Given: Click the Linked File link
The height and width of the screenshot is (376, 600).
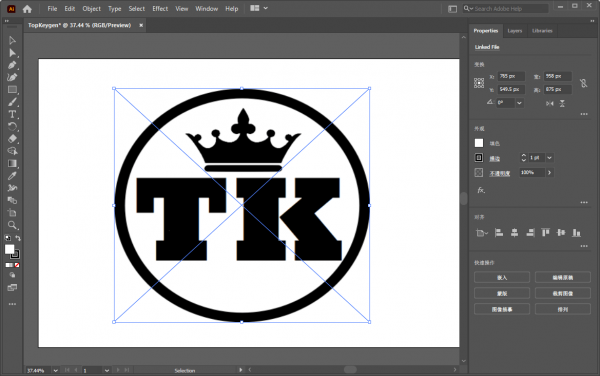Looking at the screenshot, I should click(x=487, y=47).
